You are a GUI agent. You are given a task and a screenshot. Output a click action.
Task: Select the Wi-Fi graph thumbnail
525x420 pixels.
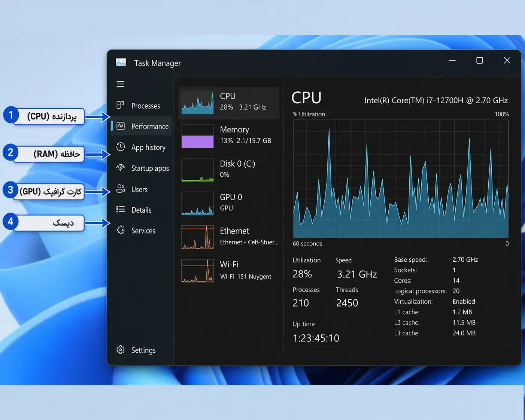[198, 271]
